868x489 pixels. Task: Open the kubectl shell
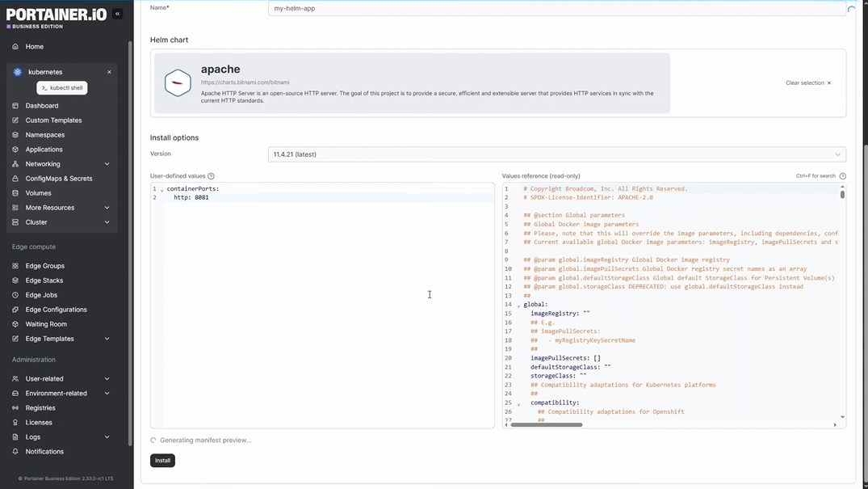point(62,88)
